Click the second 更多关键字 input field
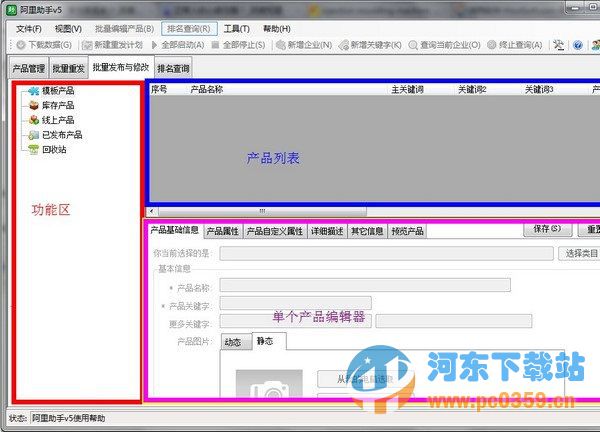Screen dimensions: 600x432 click(x=454, y=321)
